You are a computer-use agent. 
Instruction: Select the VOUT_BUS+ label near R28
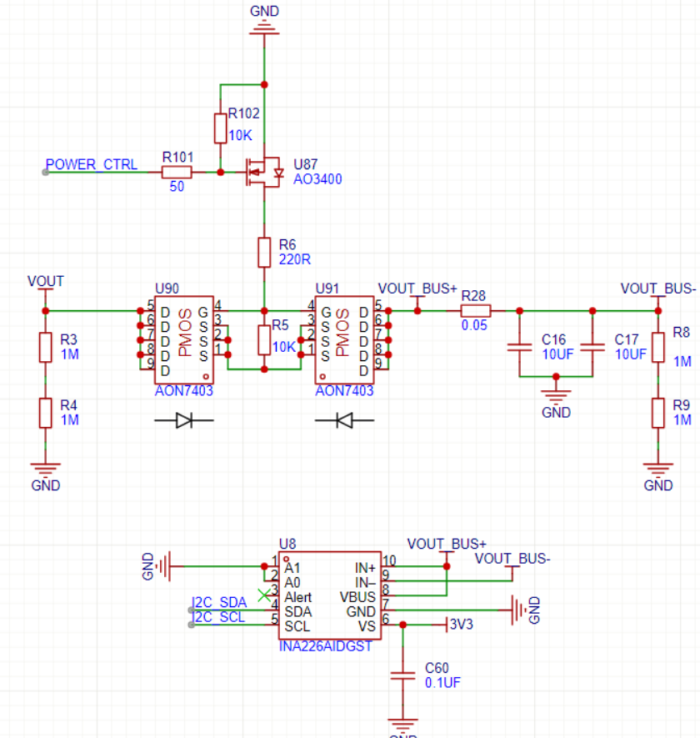[x=417, y=289]
